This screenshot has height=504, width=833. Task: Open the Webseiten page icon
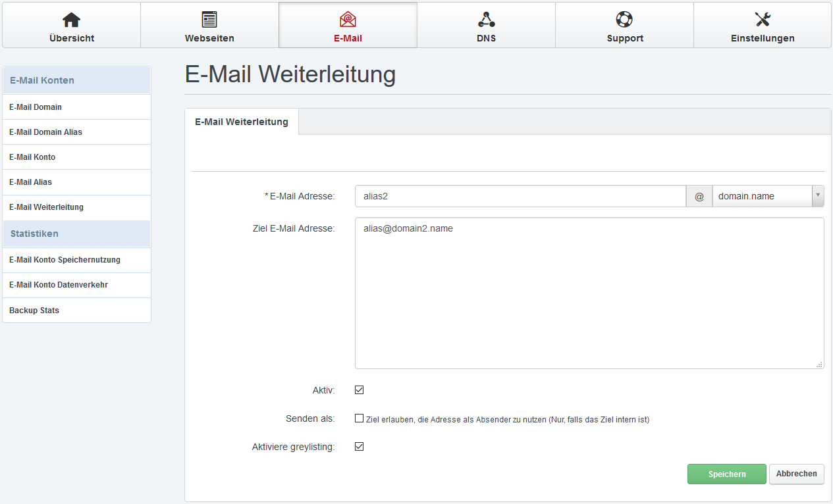209,20
